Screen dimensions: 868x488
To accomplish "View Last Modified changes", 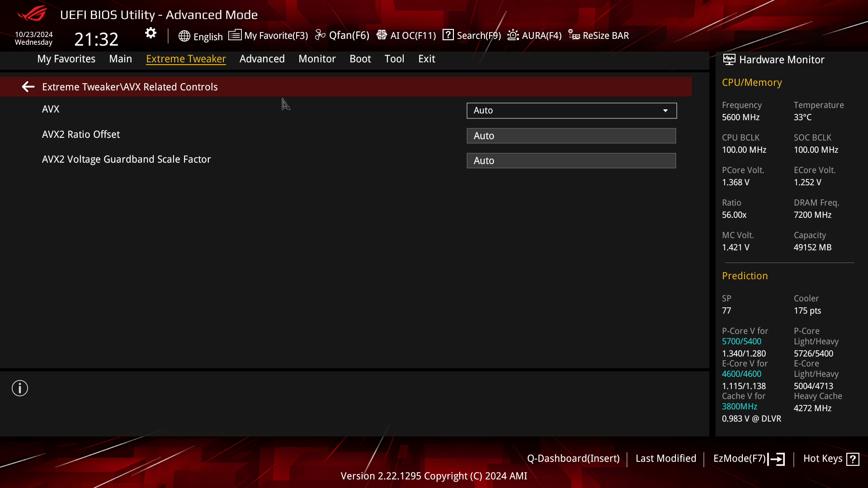I will (666, 458).
